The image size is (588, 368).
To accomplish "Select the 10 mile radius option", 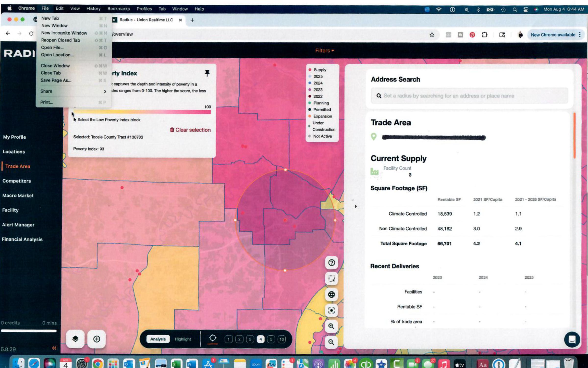I will click(282, 339).
